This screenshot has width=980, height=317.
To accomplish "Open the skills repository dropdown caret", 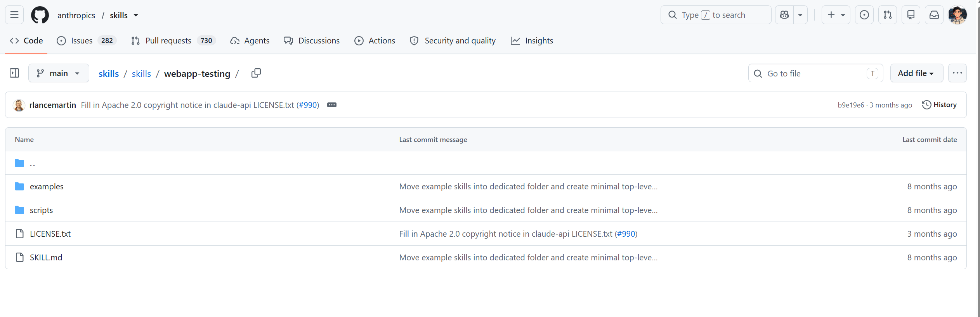I will click(136, 15).
